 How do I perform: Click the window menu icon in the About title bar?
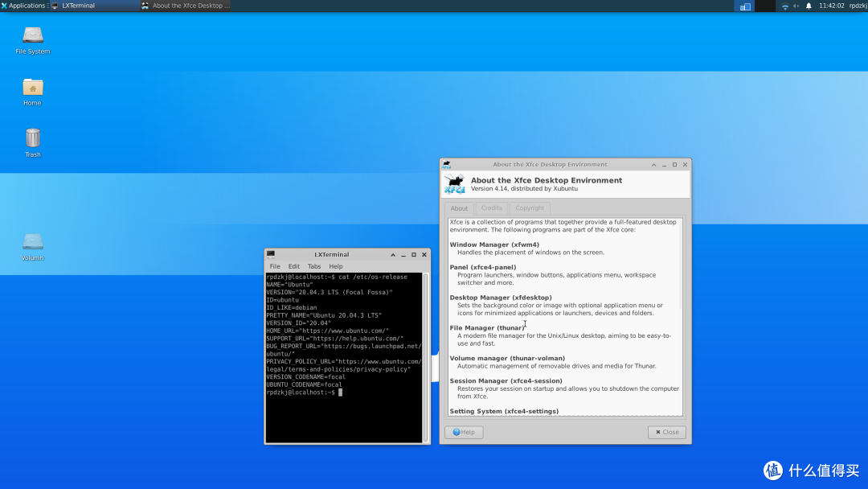click(x=447, y=165)
